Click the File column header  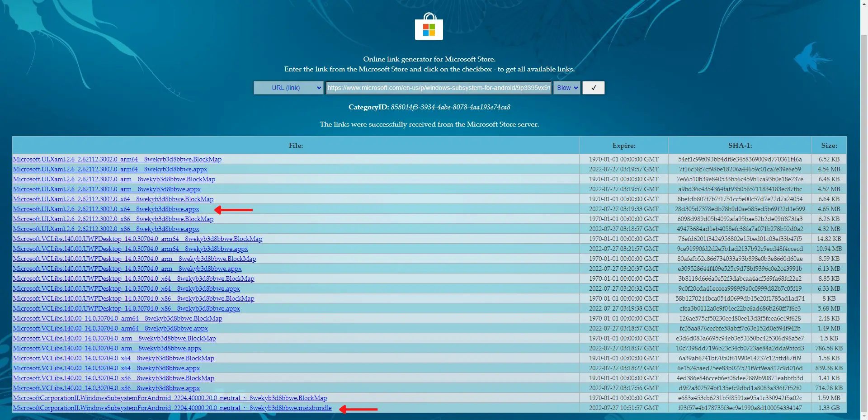[296, 146]
